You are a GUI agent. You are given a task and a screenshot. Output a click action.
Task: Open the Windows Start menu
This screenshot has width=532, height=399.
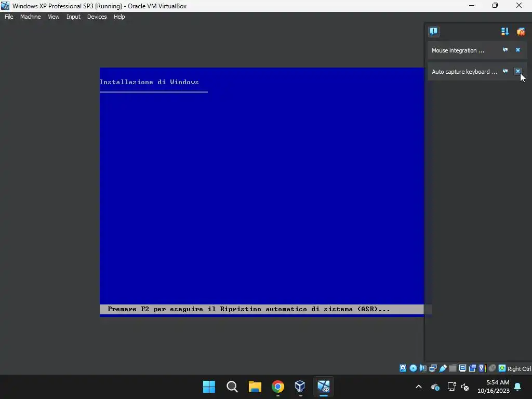[x=209, y=387]
